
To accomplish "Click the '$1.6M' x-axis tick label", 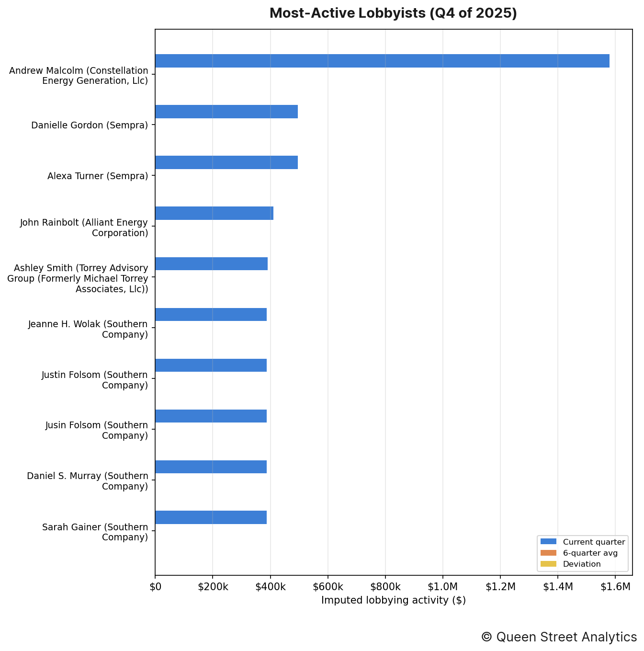I will [x=615, y=586].
